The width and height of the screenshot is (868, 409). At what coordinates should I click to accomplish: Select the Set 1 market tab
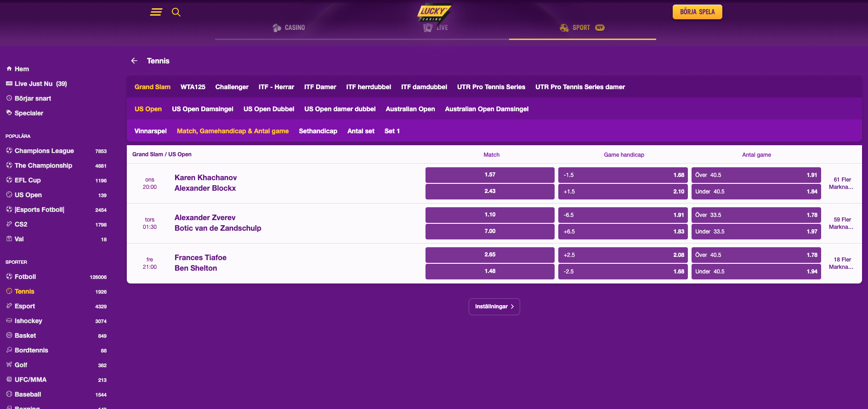tap(392, 131)
